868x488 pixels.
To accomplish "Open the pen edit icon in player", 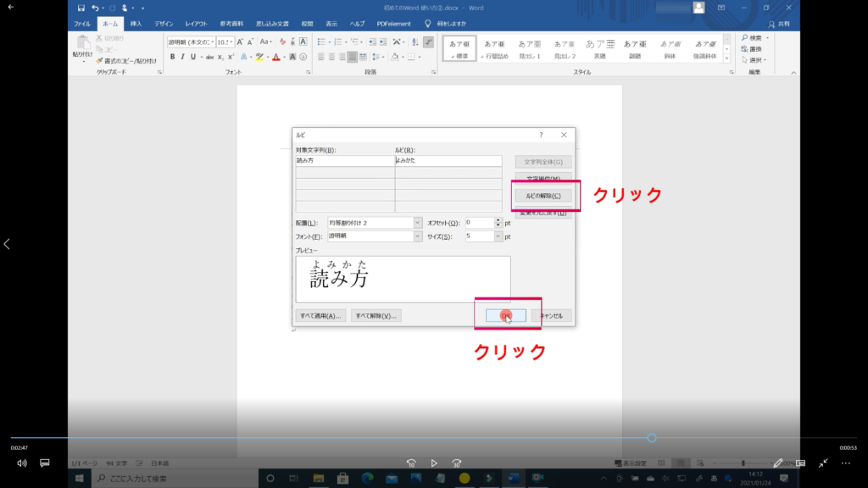I will [778, 463].
